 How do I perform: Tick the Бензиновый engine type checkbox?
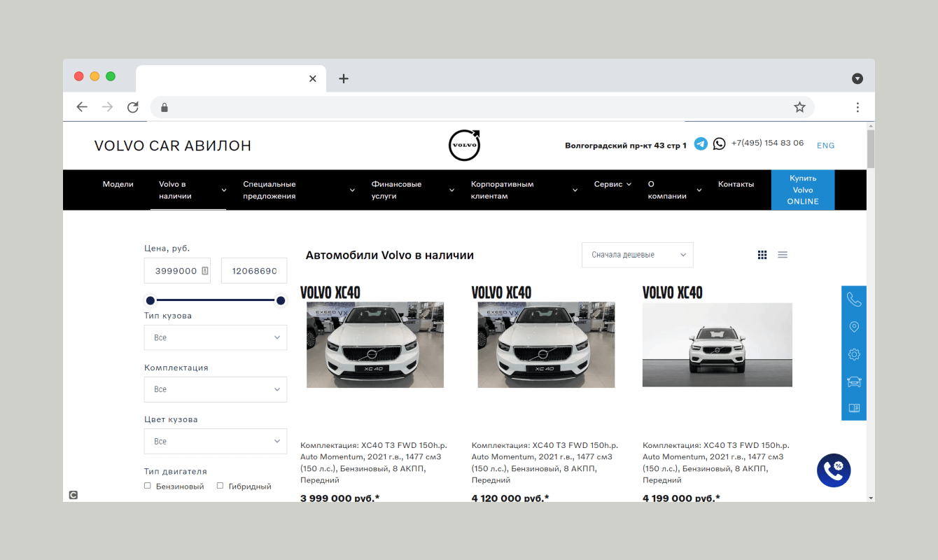point(148,486)
